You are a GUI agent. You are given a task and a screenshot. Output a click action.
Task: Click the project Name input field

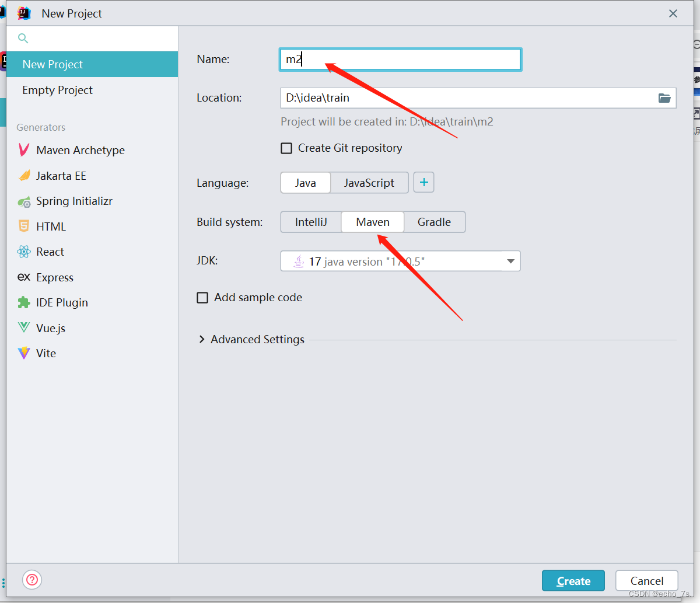coord(400,60)
